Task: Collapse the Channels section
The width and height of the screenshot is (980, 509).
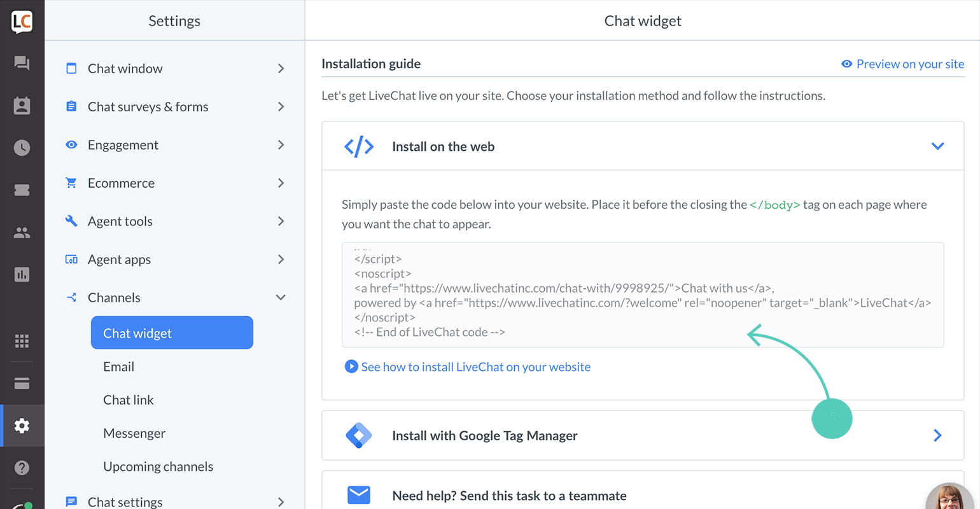Action: pos(175,297)
